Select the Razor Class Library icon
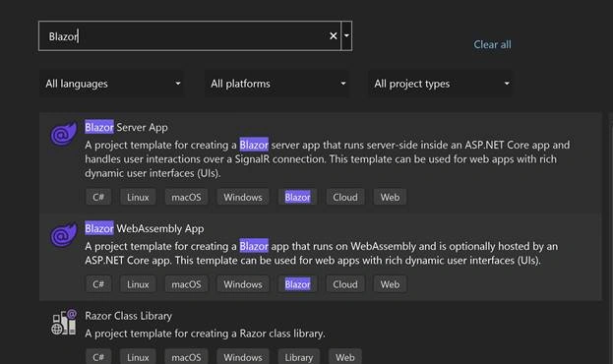The width and height of the screenshot is (613, 364). click(x=64, y=322)
